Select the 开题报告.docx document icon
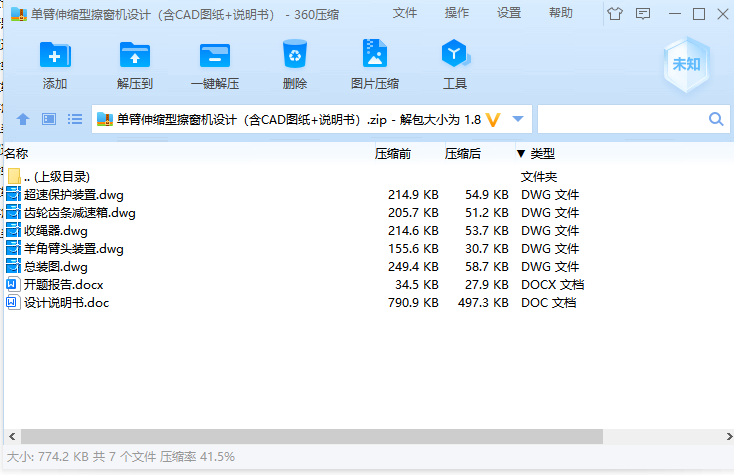Image resolution: width=734 pixels, height=475 pixels. pyautogui.click(x=13, y=285)
